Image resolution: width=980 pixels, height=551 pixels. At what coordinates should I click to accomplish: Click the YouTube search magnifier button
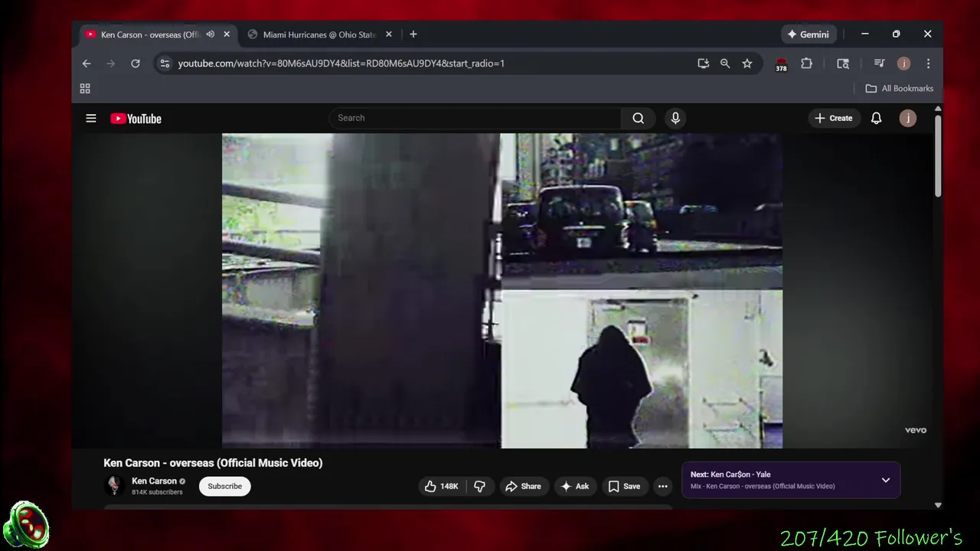pos(639,118)
